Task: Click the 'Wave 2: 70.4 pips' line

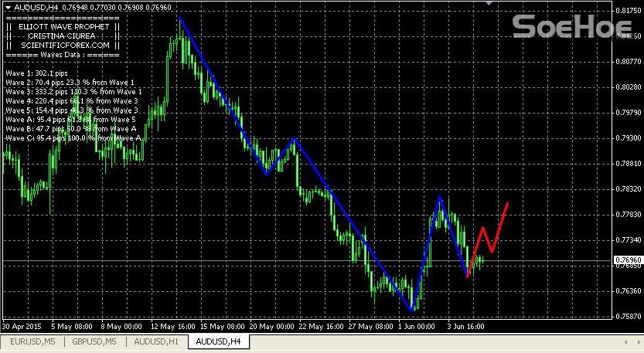Action: [70, 83]
